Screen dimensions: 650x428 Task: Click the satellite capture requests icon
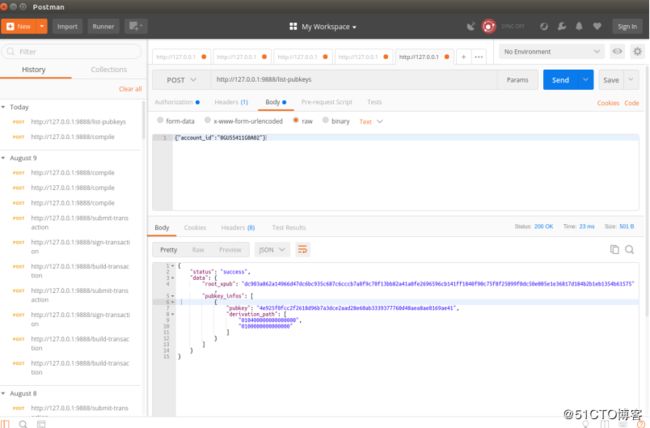click(x=471, y=27)
